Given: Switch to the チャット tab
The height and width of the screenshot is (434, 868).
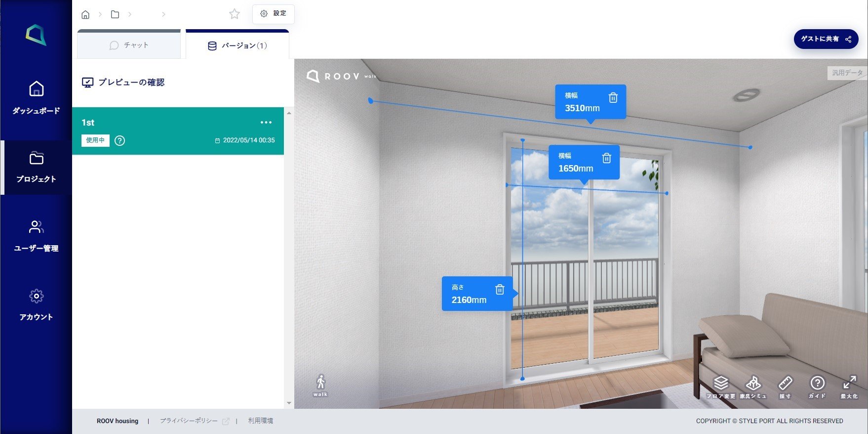Looking at the screenshot, I should (x=129, y=45).
